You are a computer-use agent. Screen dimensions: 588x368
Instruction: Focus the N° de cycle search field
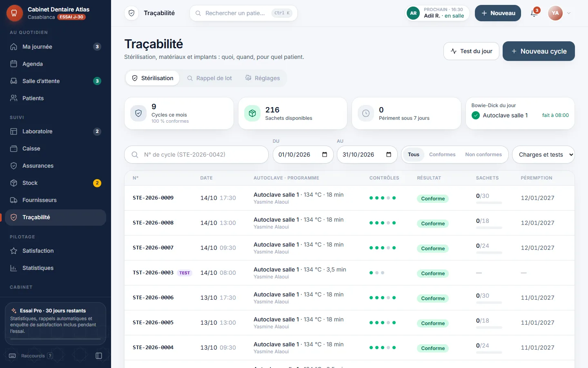pyautogui.click(x=196, y=155)
